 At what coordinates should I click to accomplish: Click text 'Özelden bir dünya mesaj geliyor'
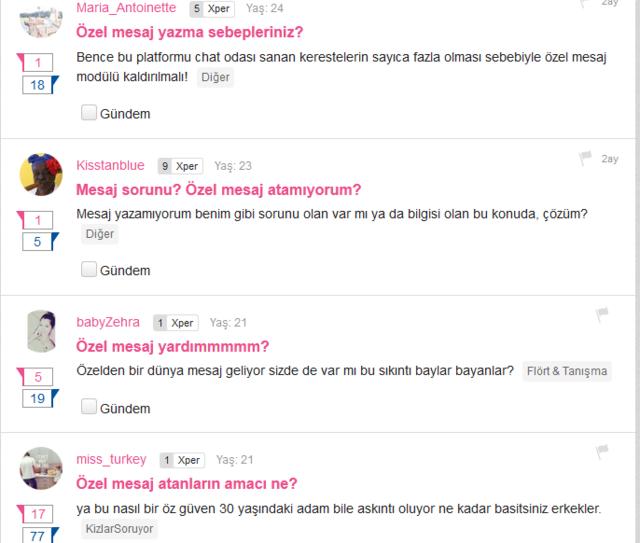(x=170, y=371)
